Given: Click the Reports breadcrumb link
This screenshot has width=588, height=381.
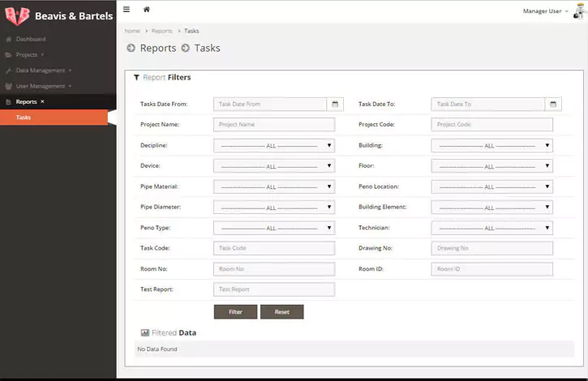Looking at the screenshot, I should [x=161, y=31].
